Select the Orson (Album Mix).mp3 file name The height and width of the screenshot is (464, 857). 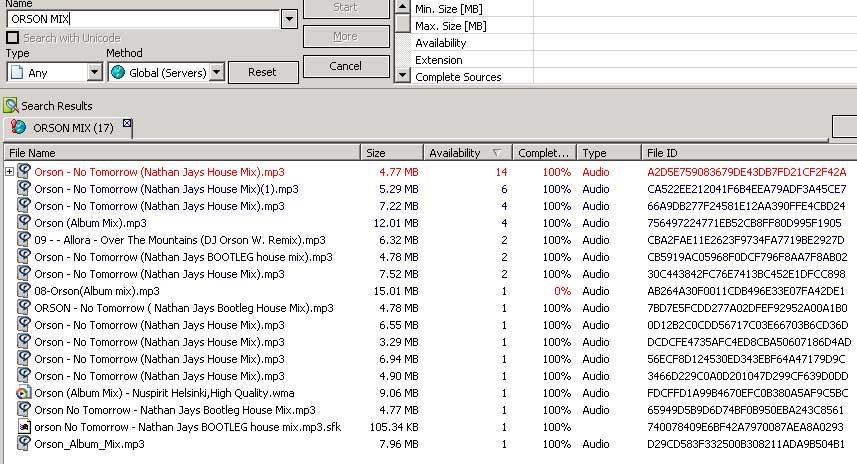pyautogui.click(x=90, y=223)
